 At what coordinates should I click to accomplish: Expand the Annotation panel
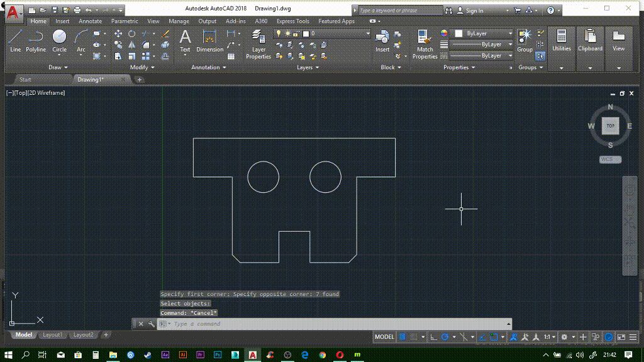point(209,67)
